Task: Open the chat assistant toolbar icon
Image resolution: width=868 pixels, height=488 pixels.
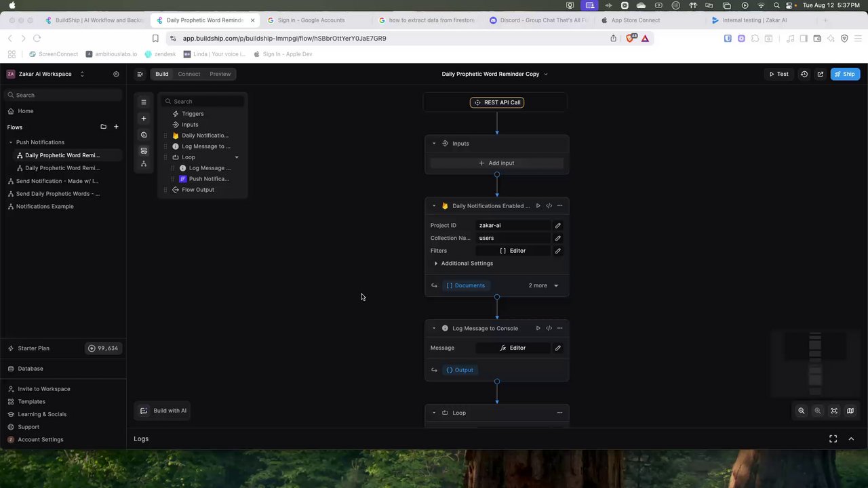Action: (144, 135)
